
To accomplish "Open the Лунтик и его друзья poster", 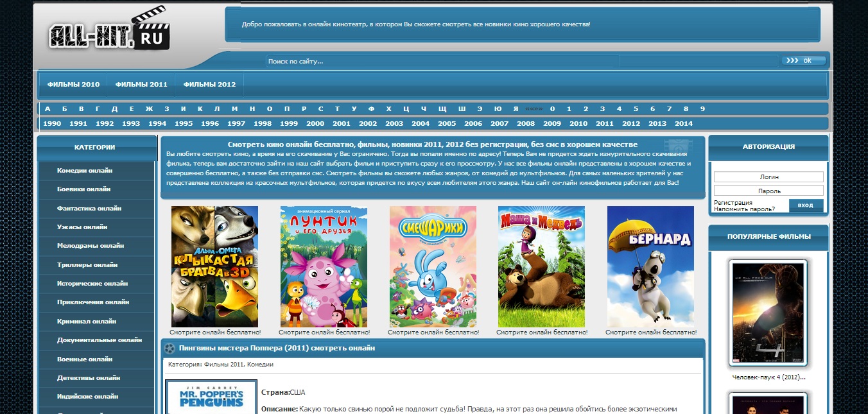I will (324, 266).
